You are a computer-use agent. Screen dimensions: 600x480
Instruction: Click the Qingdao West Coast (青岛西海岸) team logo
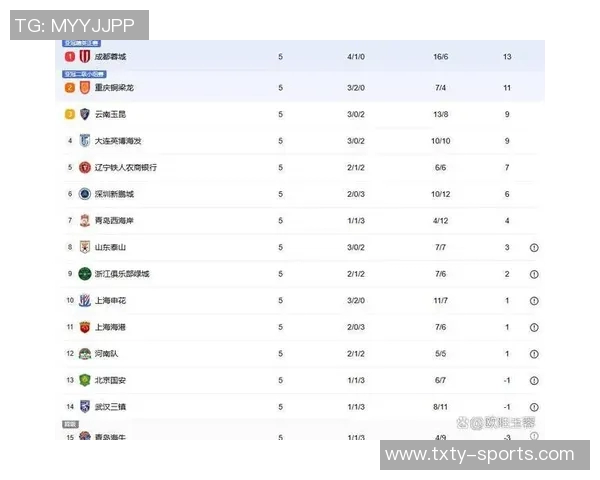84,220
